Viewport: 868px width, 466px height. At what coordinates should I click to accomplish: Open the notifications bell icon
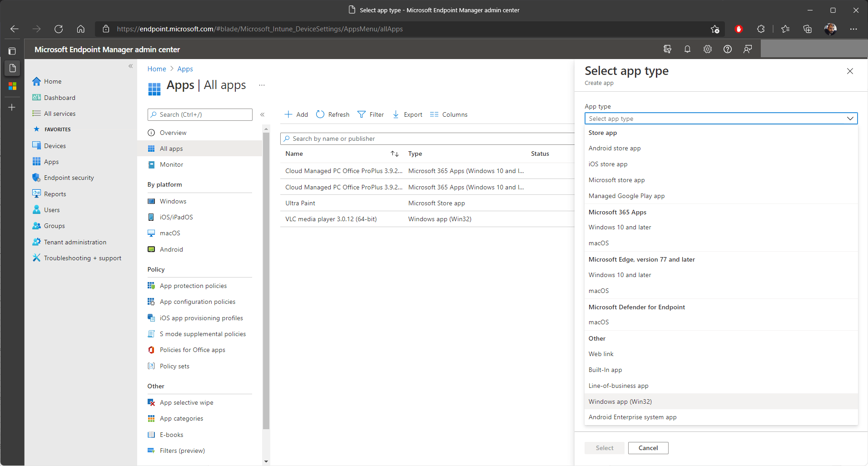pyautogui.click(x=687, y=49)
